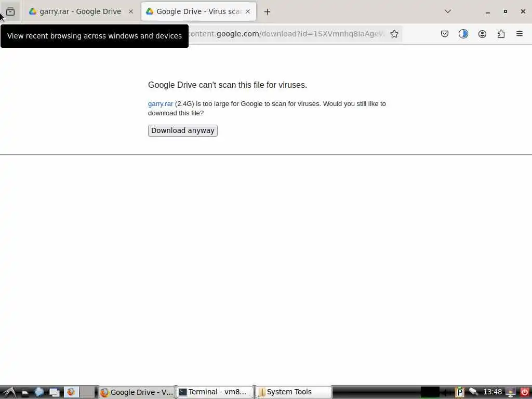Close the garry.rar - Google Drive tab
This screenshot has height=399, width=532.
pyautogui.click(x=131, y=11)
